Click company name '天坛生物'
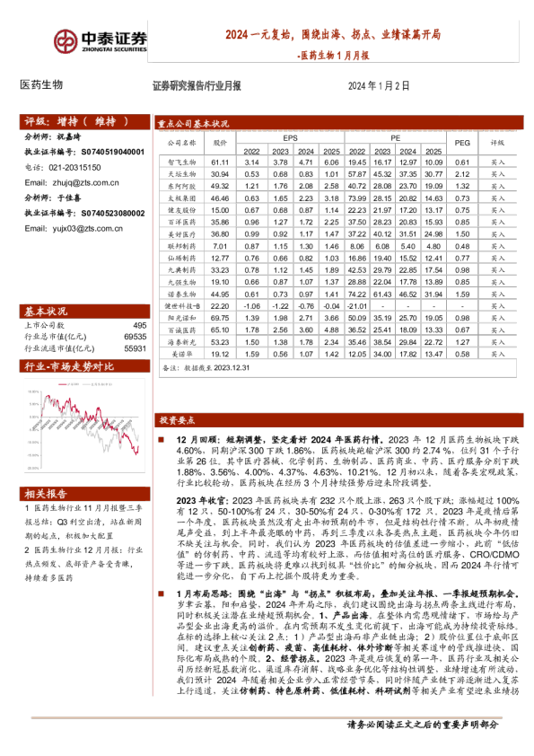 coord(181,174)
